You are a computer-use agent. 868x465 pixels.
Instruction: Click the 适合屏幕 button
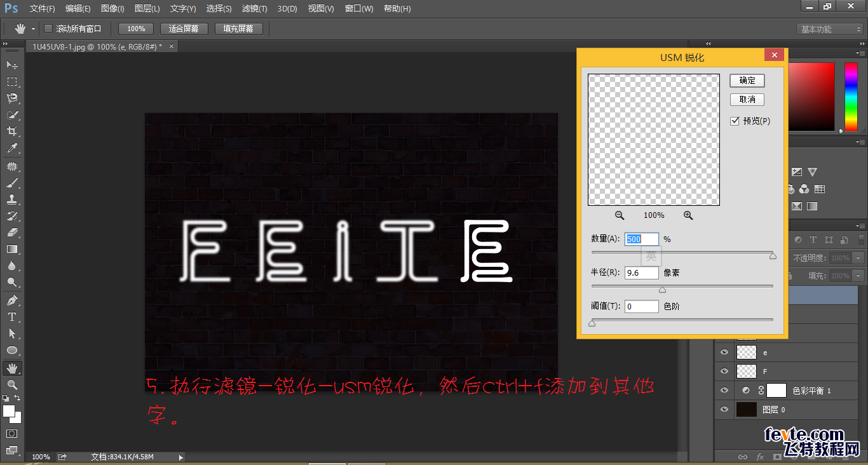coord(184,28)
